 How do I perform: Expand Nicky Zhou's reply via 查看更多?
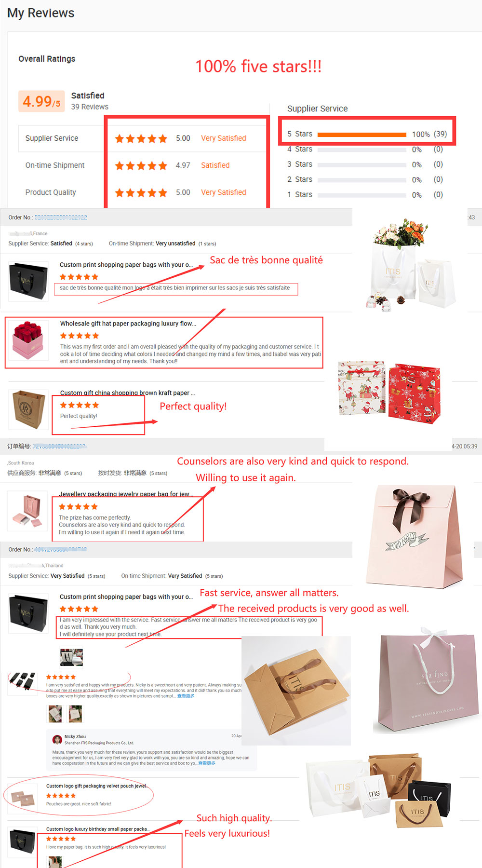click(x=207, y=763)
